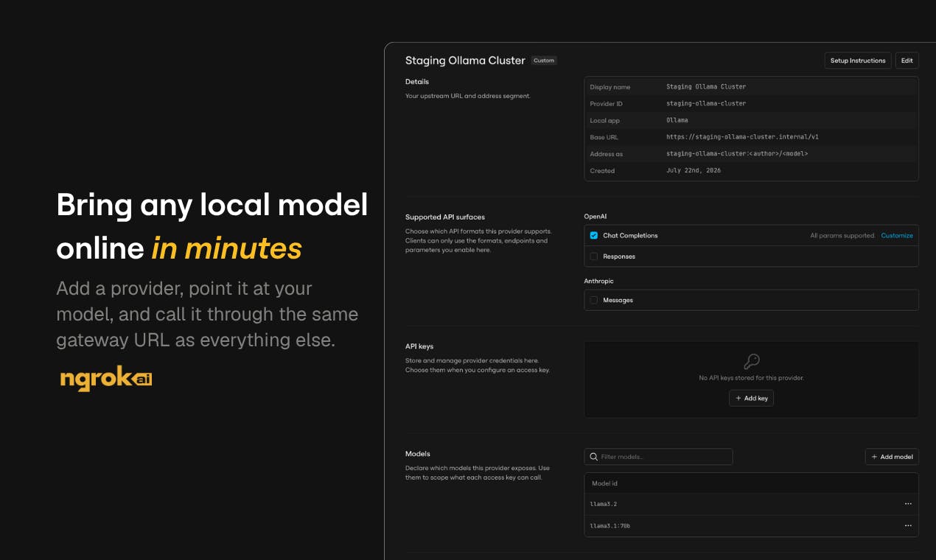
Task: Open the three-dot menu for llama3.1:70b
Action: [x=908, y=525]
